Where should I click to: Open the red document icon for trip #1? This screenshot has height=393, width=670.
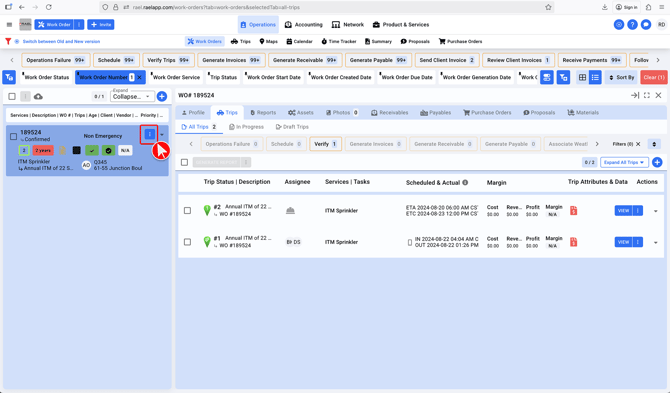coord(573,242)
